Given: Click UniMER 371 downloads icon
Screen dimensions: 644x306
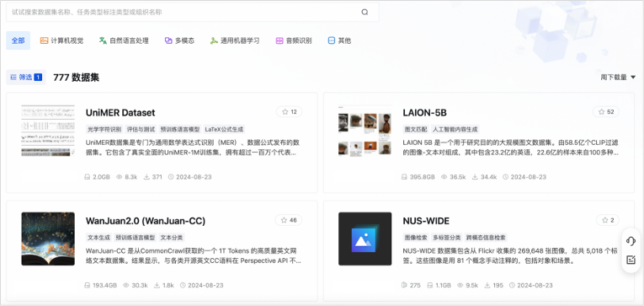Looking at the screenshot, I should [146, 177].
